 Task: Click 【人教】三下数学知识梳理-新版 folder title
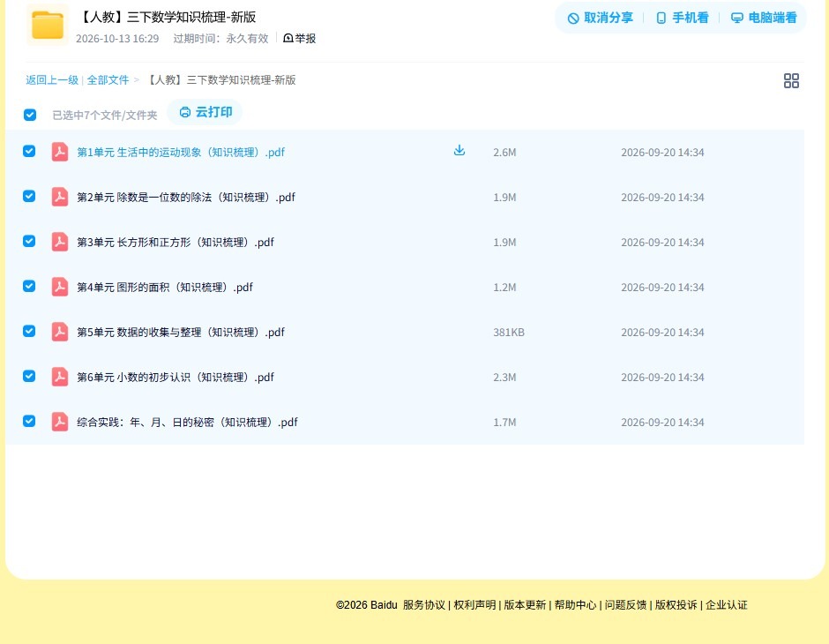coord(168,17)
